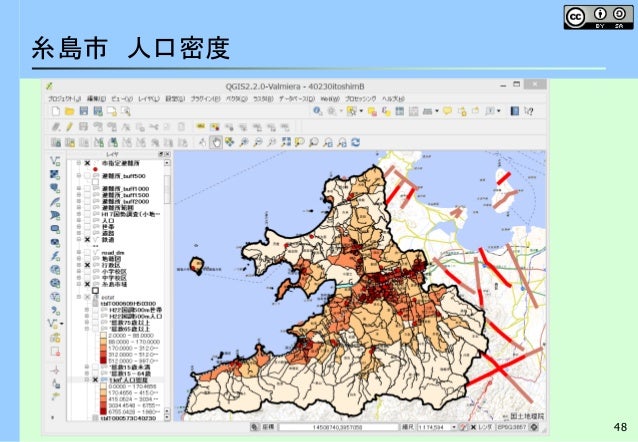Select the Pan Map hand tool
Image resolution: width=638 pixels, height=442 pixels.
tap(216, 142)
